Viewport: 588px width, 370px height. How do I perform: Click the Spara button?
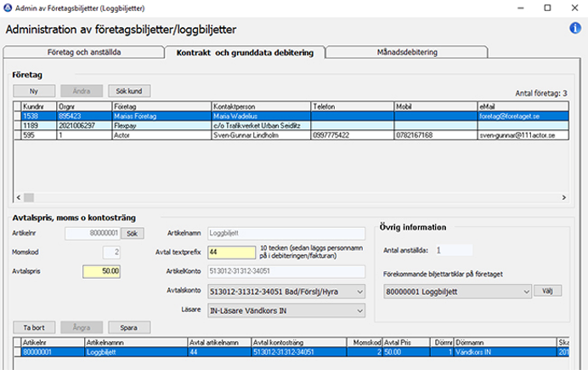[129, 327]
